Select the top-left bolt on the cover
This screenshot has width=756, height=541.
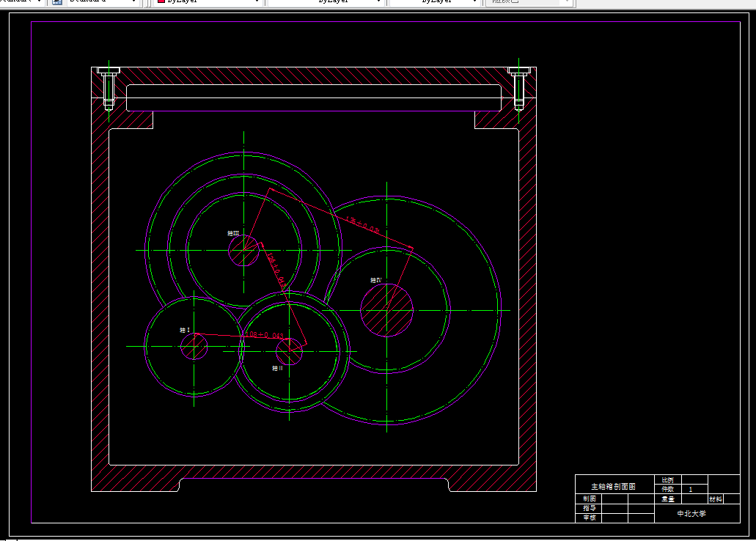pyautogui.click(x=109, y=88)
